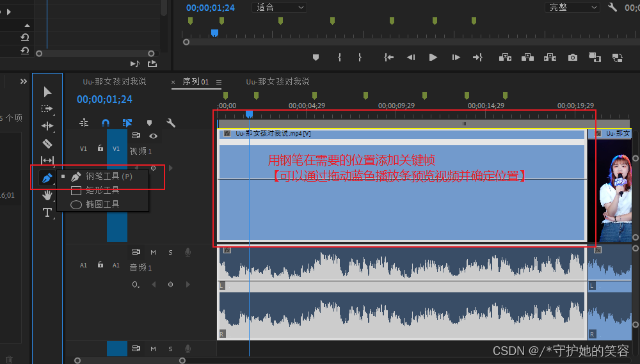Open the 适合 zoom level dropdown
The height and width of the screenshot is (364, 640).
point(280,7)
